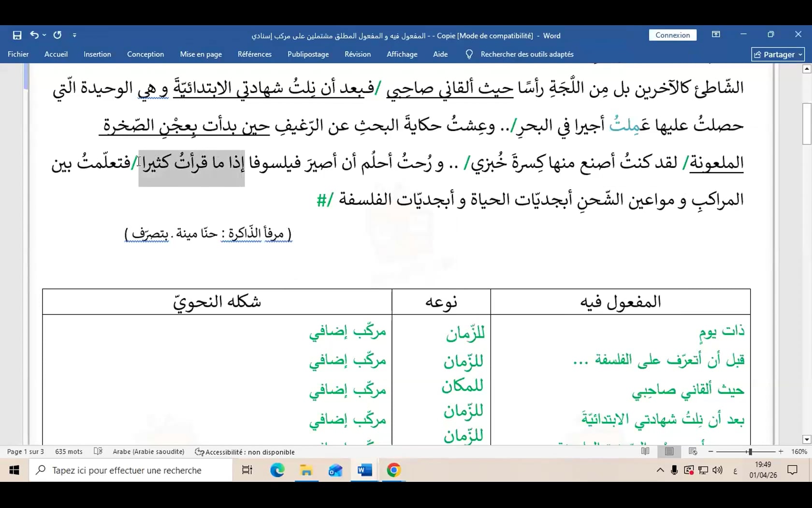Click the zoom slider handle
The width and height of the screenshot is (812, 508).
tap(750, 451)
